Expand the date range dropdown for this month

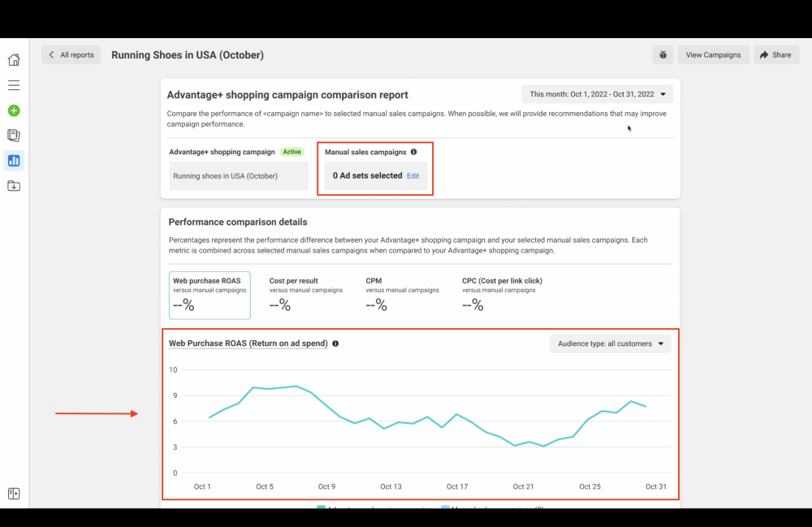[597, 94]
